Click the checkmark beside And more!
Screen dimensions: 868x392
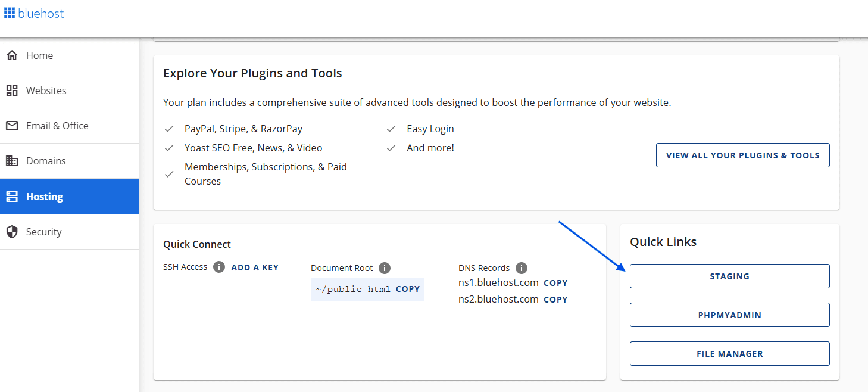391,148
